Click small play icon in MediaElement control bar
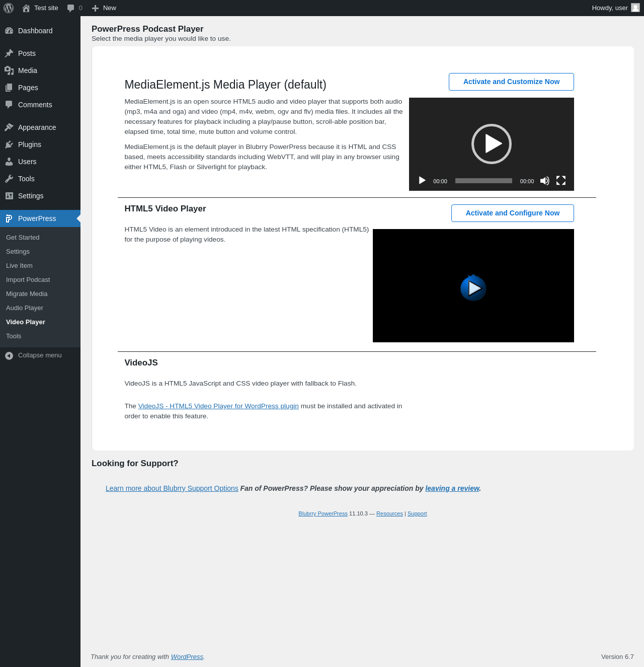644x667 pixels. (x=422, y=181)
